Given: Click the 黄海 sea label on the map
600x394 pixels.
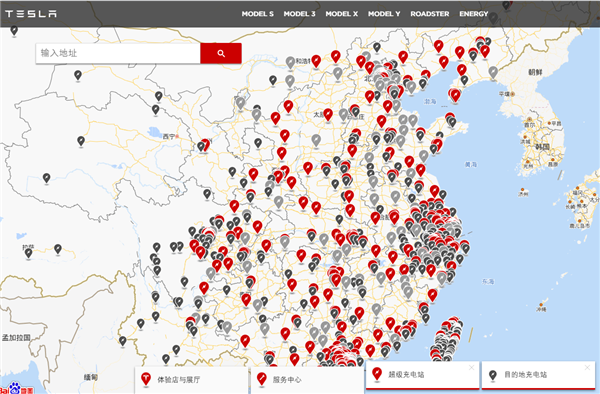Looking at the screenshot, I should (x=471, y=164).
